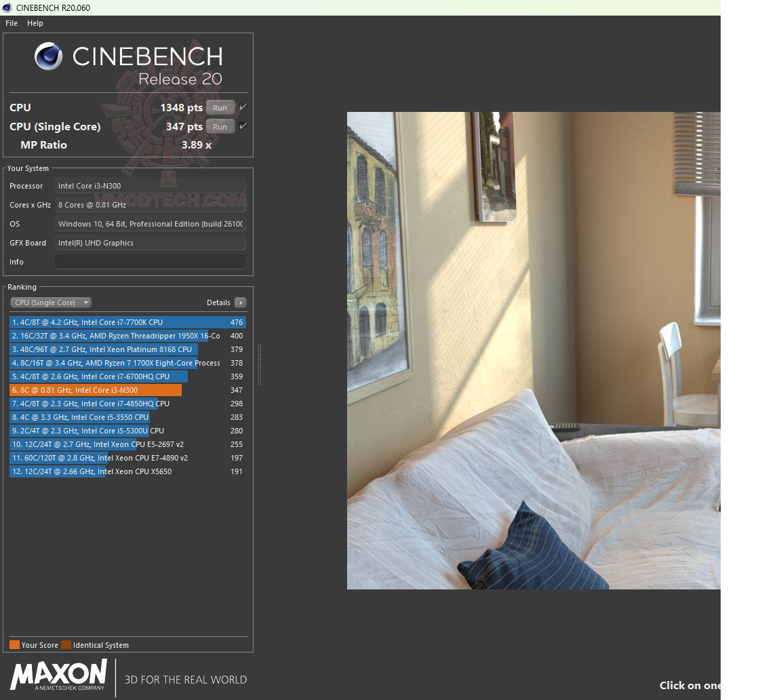Click the Details label in Ranking
This screenshot has width=781, height=700.
[x=219, y=303]
